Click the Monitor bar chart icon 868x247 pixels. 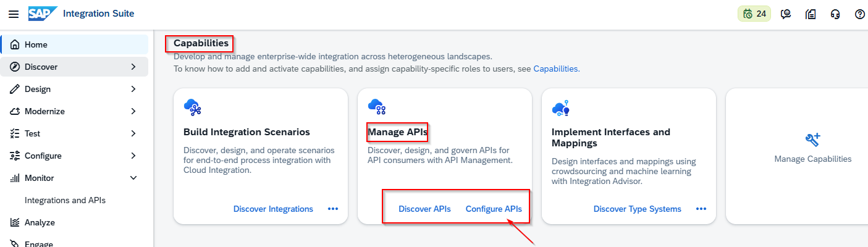pos(15,178)
